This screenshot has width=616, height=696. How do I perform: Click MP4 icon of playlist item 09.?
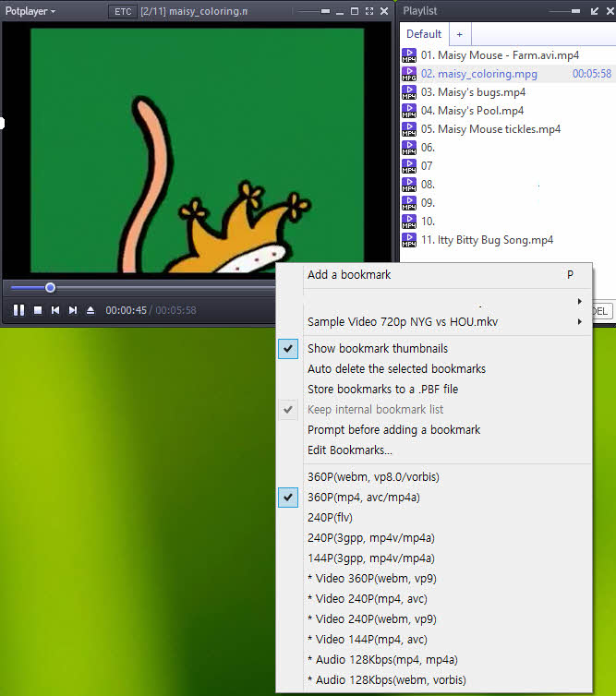click(x=409, y=203)
